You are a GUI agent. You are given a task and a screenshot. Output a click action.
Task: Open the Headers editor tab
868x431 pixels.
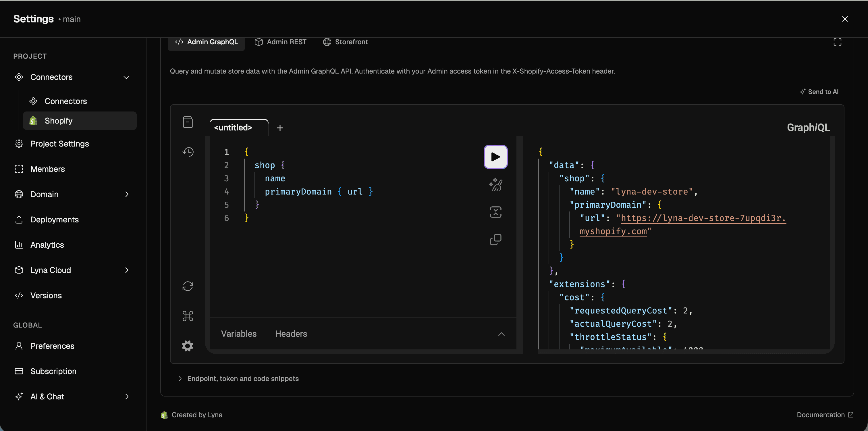291,334
